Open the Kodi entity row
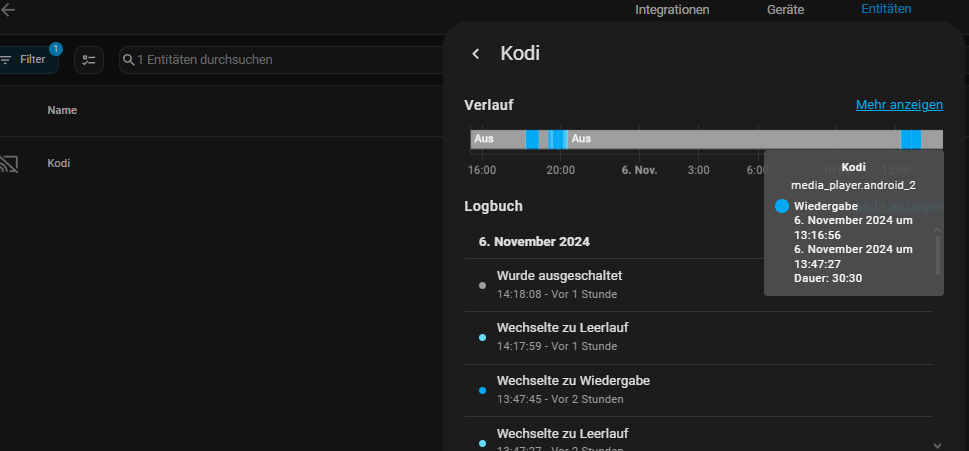 click(221, 164)
